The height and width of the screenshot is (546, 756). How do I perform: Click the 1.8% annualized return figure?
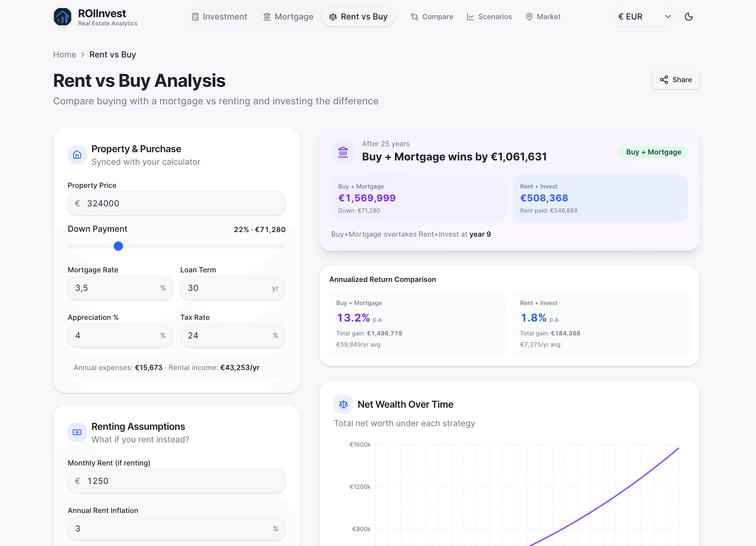pyautogui.click(x=534, y=318)
